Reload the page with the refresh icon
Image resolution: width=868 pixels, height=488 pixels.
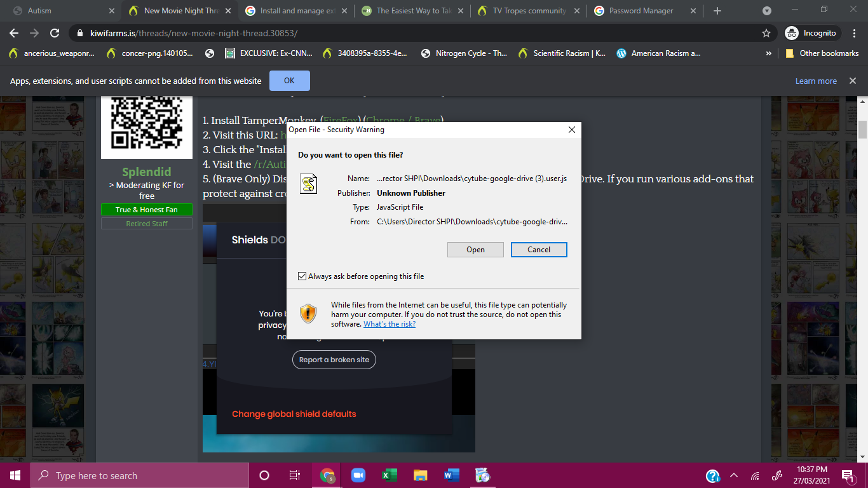point(55,33)
